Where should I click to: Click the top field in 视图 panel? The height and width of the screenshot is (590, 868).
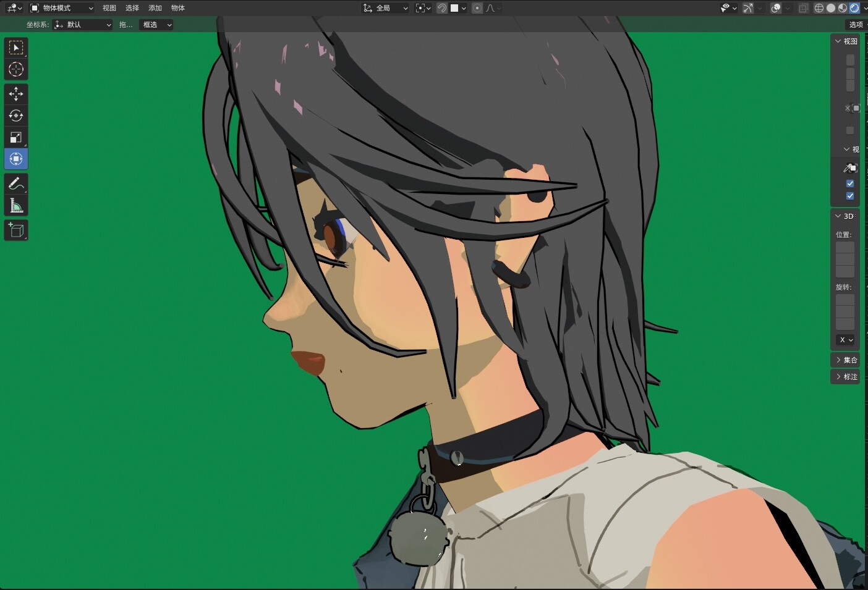(x=850, y=60)
